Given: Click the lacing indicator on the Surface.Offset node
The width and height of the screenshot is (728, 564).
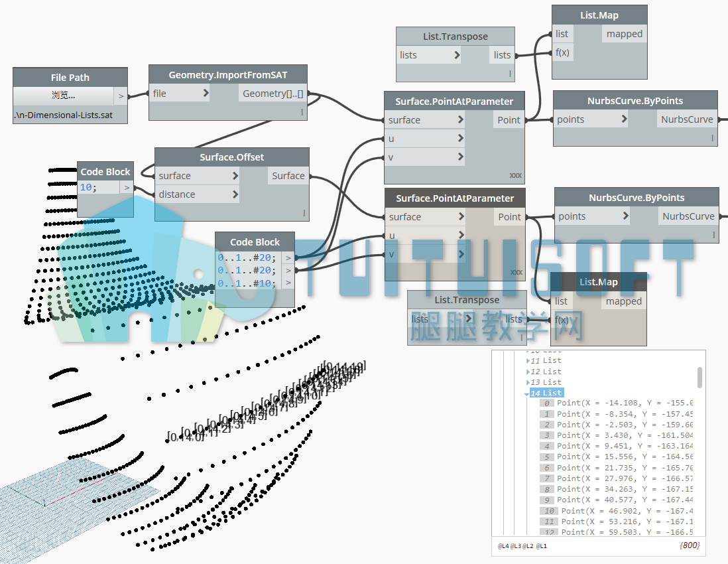Looking at the screenshot, I should point(304,213).
